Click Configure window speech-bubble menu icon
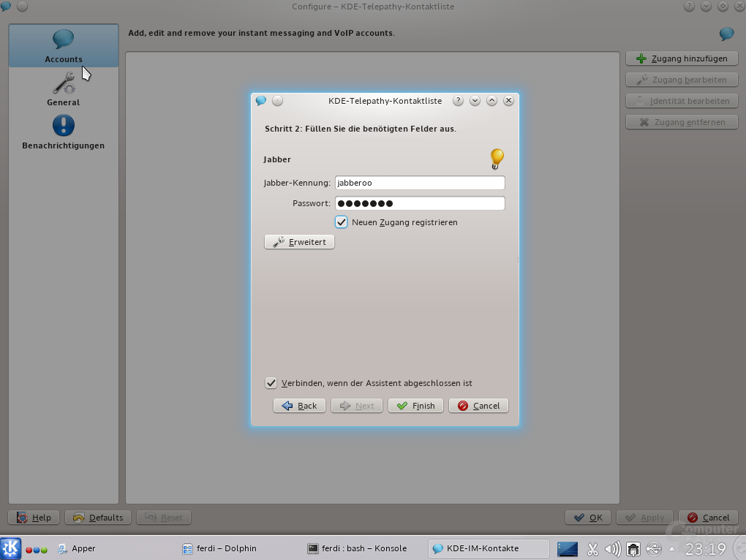 (x=6, y=6)
